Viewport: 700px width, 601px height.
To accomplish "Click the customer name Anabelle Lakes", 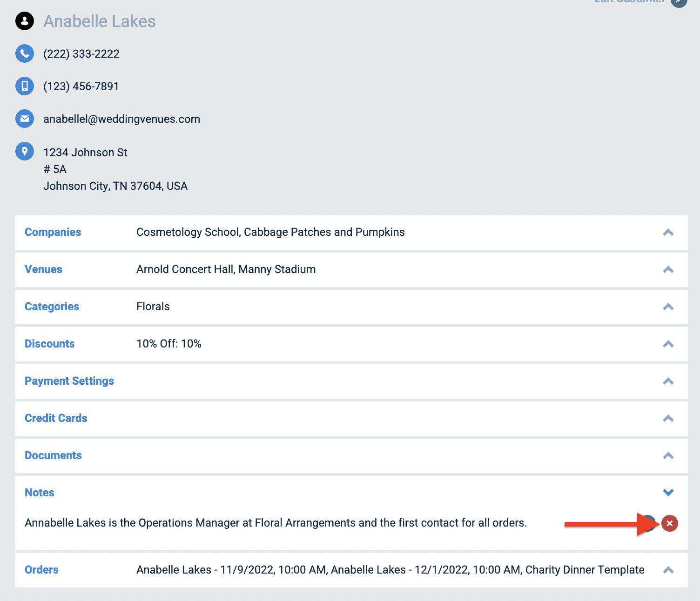I will tap(100, 21).
